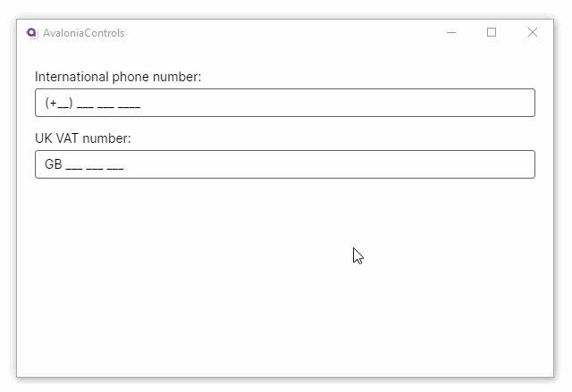The width and height of the screenshot is (572, 392).
Task: Click the "International phone number:" label
Action: (x=118, y=77)
